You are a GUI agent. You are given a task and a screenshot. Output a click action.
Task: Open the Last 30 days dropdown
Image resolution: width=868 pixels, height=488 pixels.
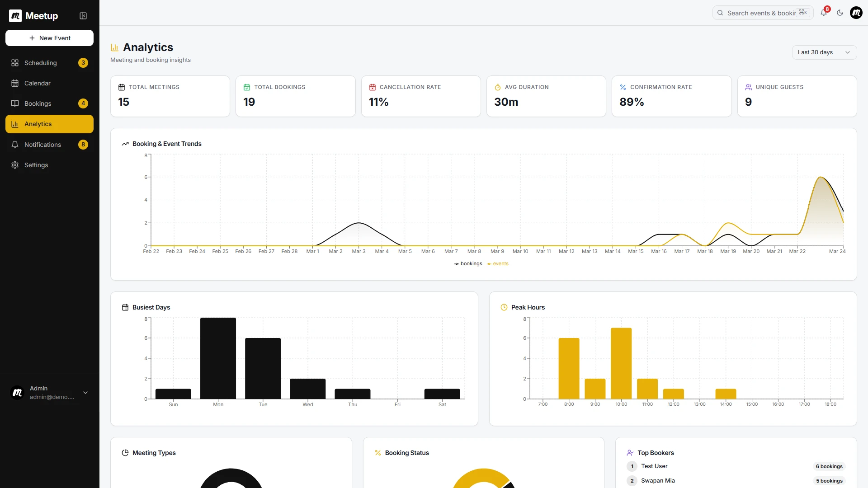coord(824,52)
